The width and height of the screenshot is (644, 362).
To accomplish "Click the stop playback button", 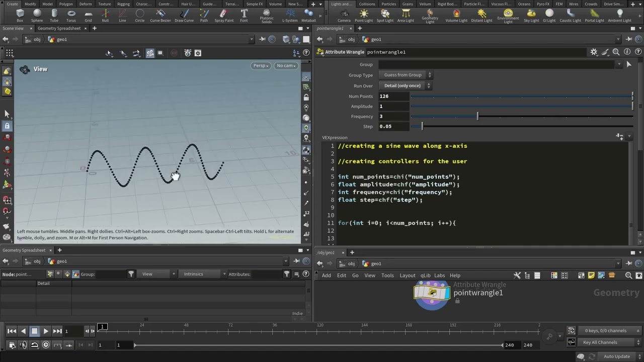I will click(34, 331).
